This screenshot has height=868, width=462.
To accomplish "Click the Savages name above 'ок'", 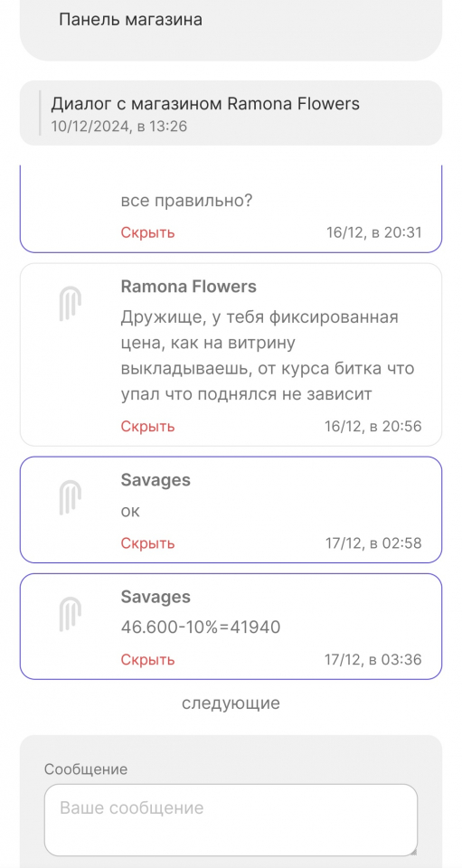I will pos(156,480).
